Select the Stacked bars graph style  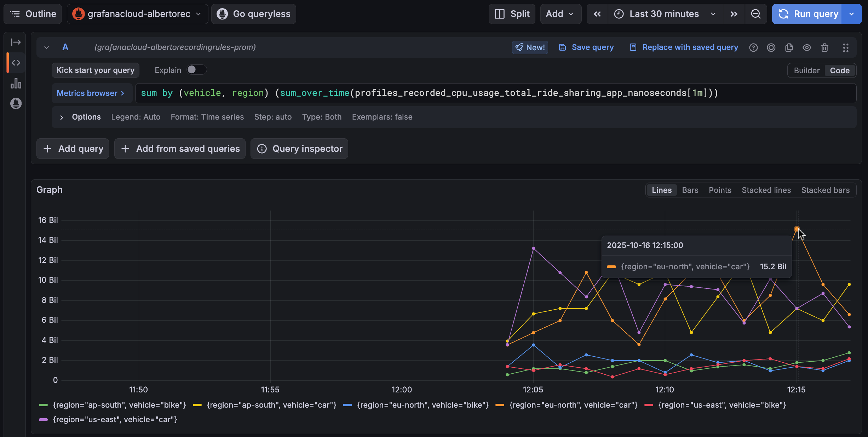(825, 190)
